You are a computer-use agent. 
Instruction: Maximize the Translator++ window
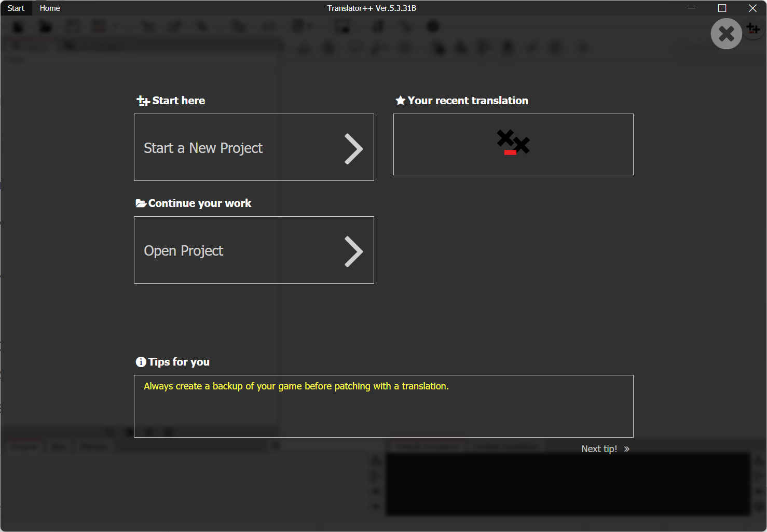tap(722, 8)
